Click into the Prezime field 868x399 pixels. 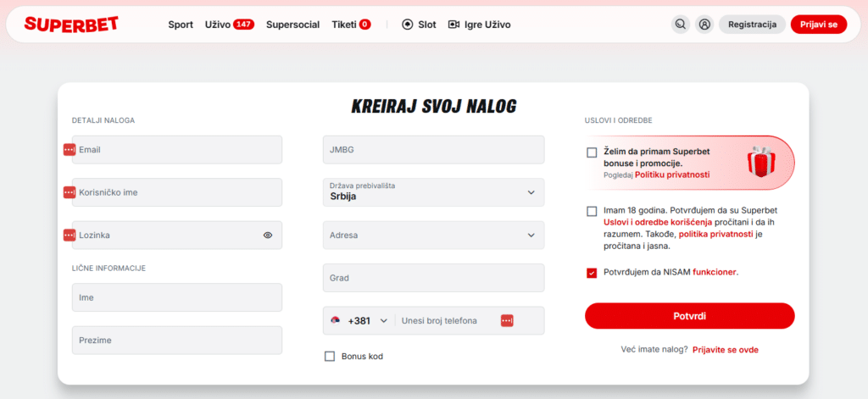point(177,341)
